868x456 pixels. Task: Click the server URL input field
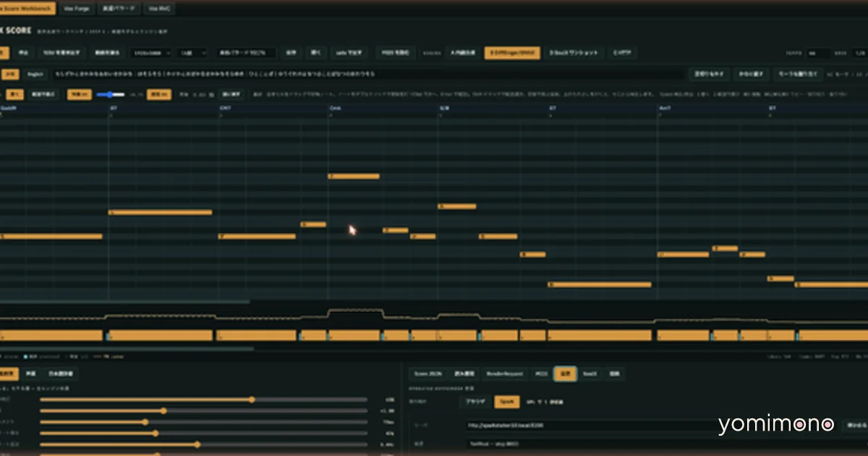click(x=655, y=426)
